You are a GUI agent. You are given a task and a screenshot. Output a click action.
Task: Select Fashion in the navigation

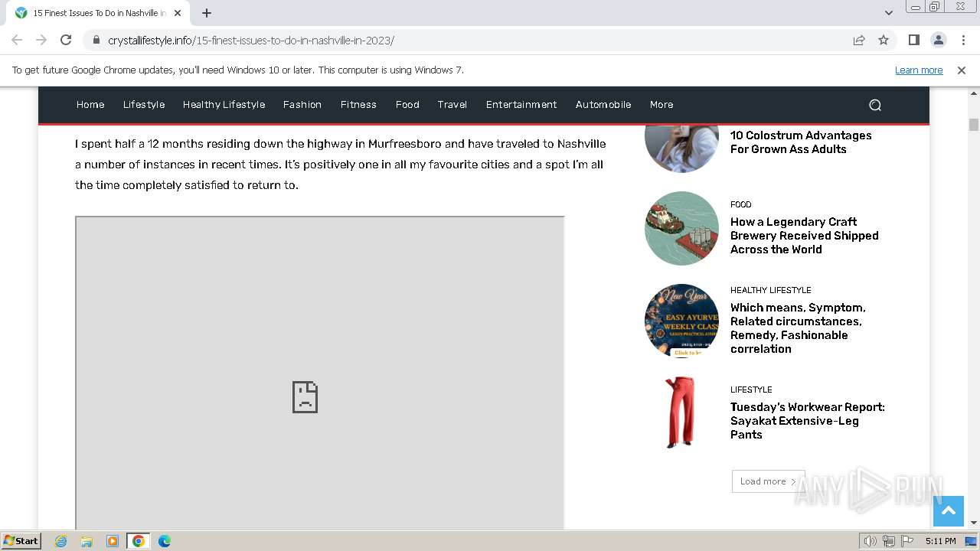click(x=302, y=104)
